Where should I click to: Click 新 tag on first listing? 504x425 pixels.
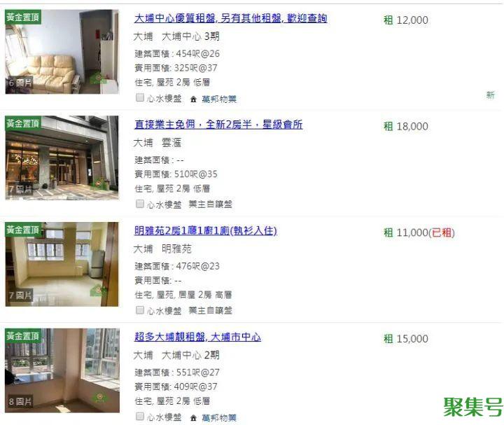coord(490,95)
